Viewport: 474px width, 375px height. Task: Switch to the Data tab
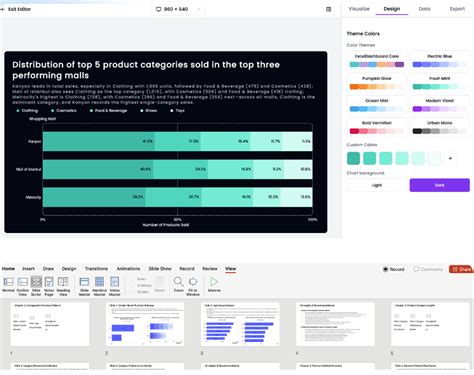click(424, 9)
